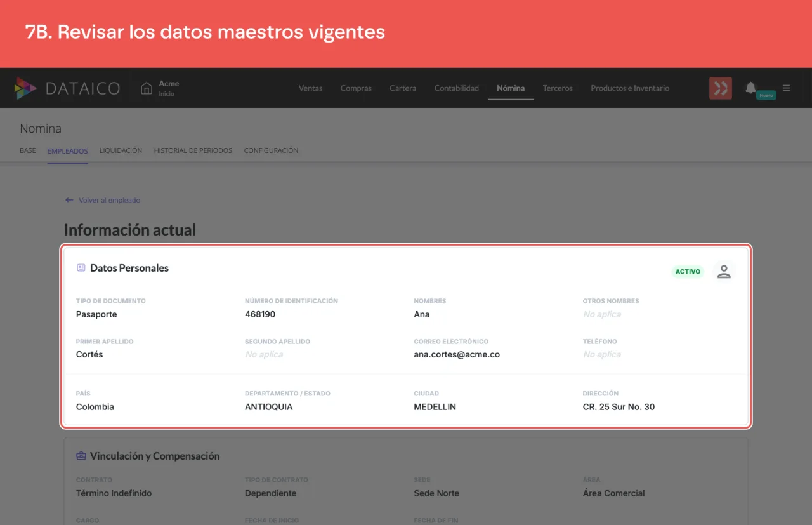Open the notifications bell

[750, 88]
